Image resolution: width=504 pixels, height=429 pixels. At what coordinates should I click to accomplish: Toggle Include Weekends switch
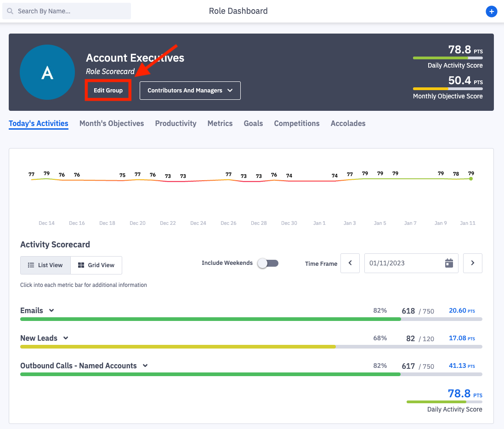[x=268, y=263]
